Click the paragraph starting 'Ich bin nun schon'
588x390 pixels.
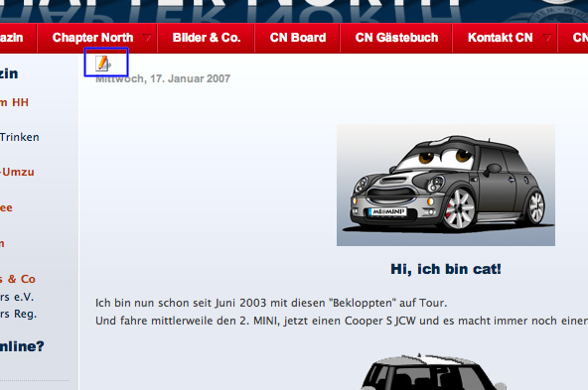point(271,303)
